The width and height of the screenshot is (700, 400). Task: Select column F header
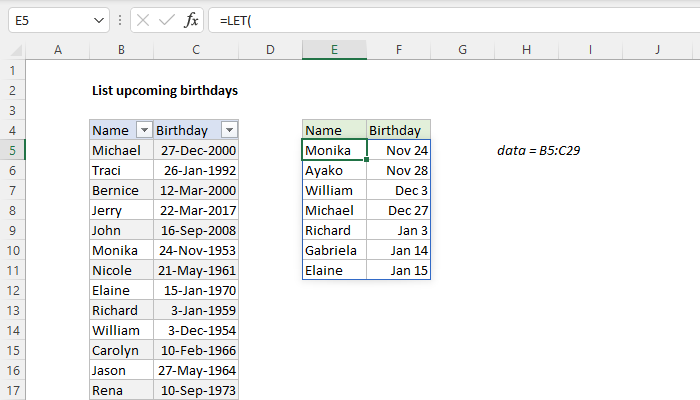pyautogui.click(x=399, y=50)
